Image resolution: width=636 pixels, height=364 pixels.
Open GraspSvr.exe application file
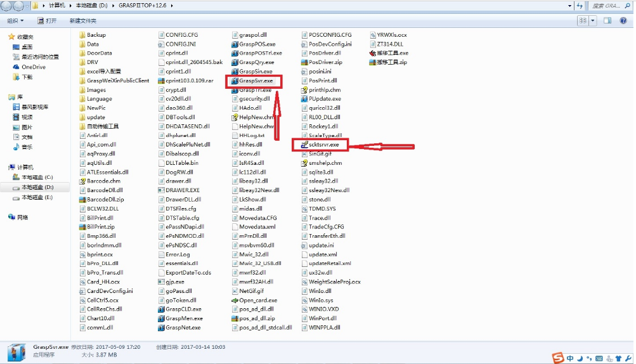pyautogui.click(x=252, y=81)
